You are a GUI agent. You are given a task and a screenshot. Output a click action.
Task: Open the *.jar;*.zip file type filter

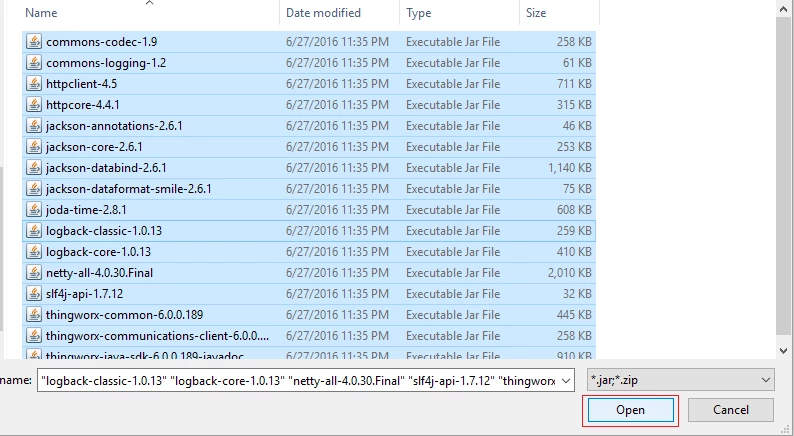tap(681, 380)
